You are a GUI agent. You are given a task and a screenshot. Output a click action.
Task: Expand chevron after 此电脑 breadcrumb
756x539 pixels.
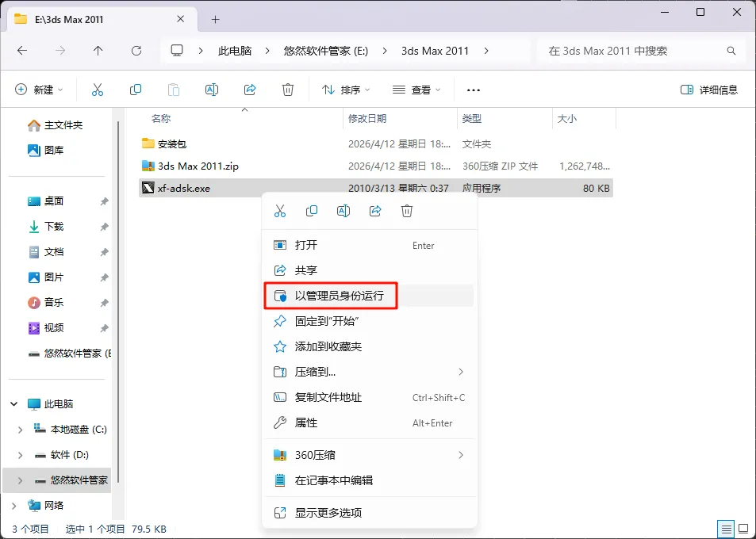(x=267, y=51)
